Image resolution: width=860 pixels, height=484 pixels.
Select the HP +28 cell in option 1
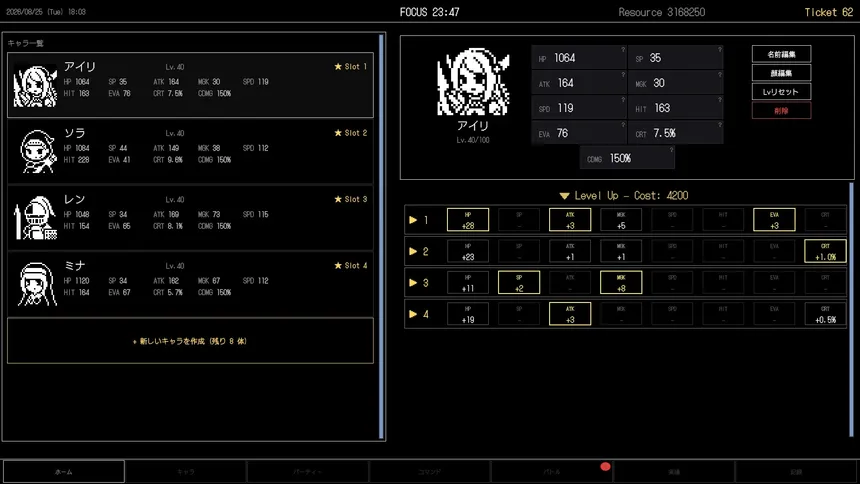468,220
